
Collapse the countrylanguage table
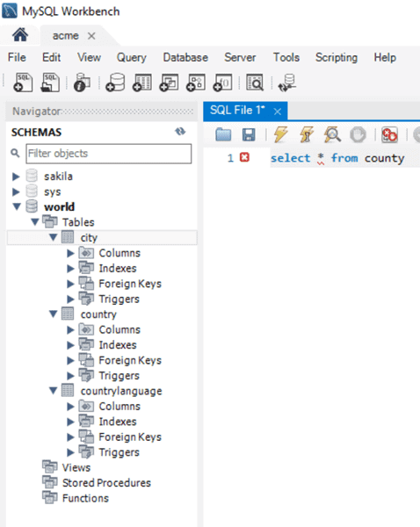point(53,391)
